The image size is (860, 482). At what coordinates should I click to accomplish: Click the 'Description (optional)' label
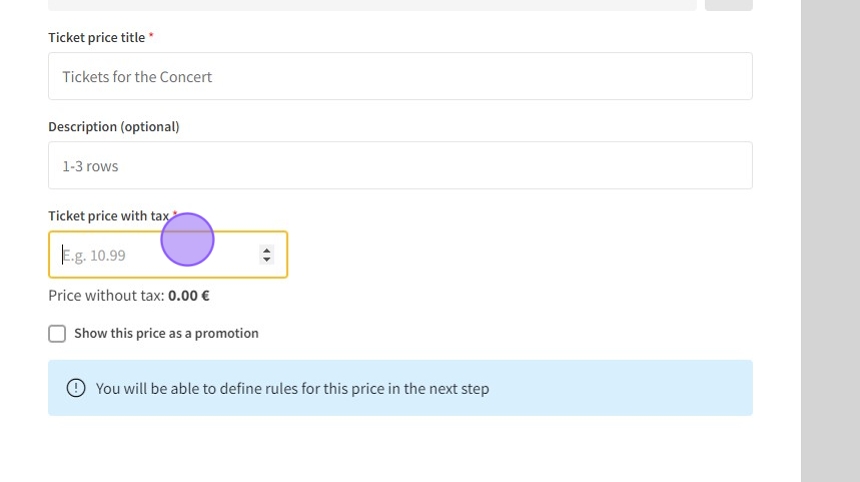coord(113,127)
